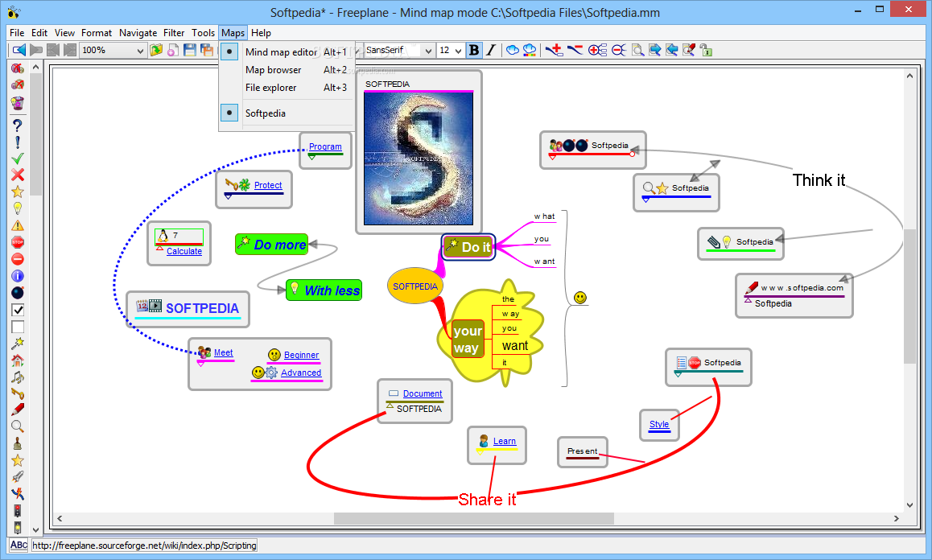Viewport: 932px width, 560px height.
Task: Open the Edit menu
Action: 39,33
